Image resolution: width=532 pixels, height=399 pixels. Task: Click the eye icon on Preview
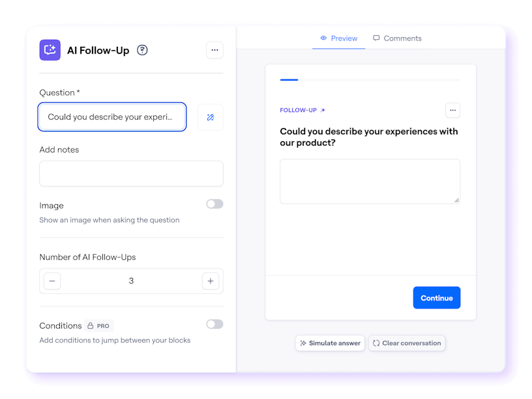(323, 38)
